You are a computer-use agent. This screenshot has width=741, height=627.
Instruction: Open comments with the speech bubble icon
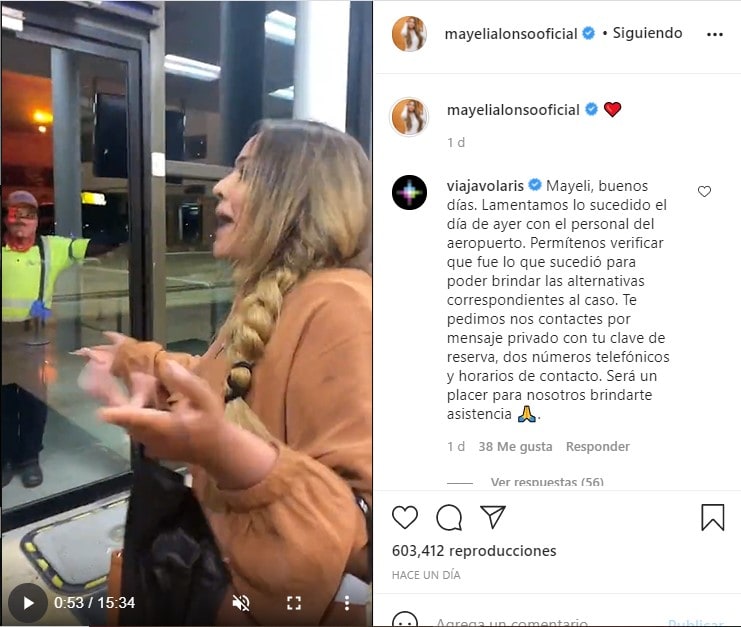tap(449, 517)
